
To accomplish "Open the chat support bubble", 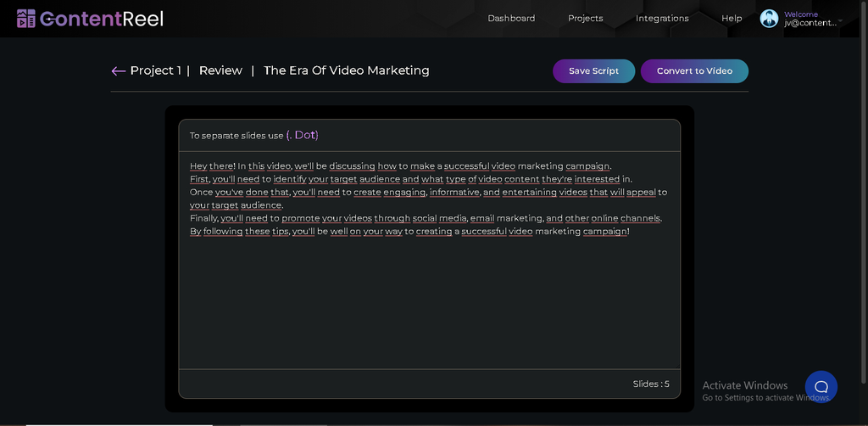I will click(821, 387).
